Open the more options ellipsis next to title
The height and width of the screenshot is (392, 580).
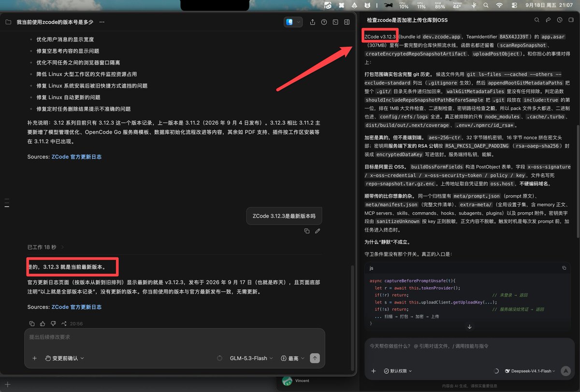coord(102,22)
